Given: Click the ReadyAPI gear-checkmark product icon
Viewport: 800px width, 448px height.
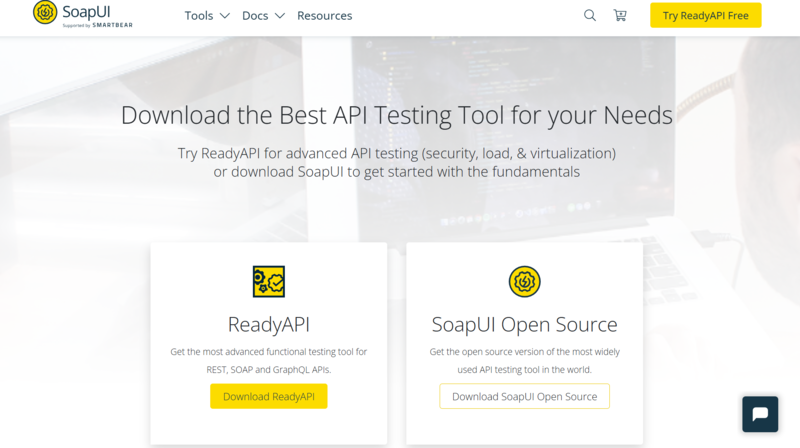Looking at the screenshot, I should [268, 282].
